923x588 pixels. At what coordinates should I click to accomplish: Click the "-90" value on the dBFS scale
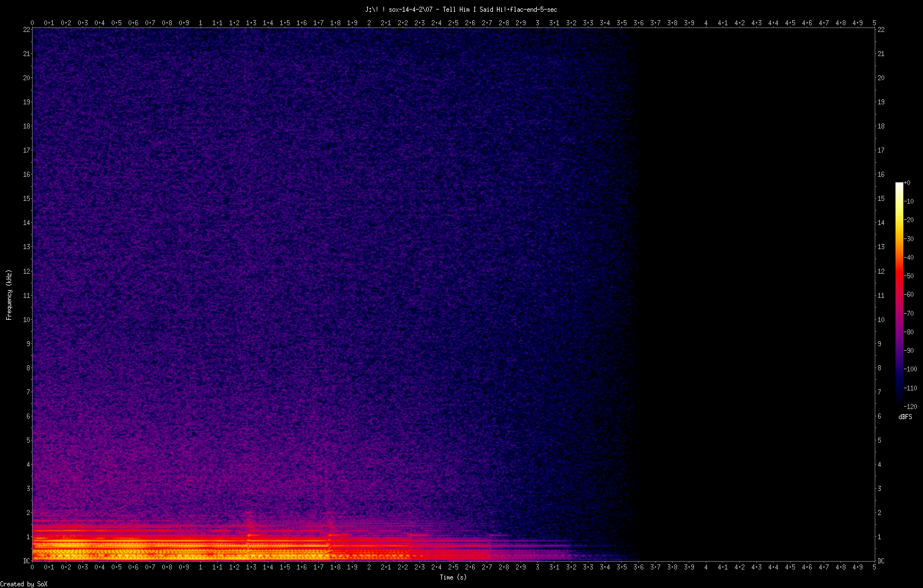909,351
